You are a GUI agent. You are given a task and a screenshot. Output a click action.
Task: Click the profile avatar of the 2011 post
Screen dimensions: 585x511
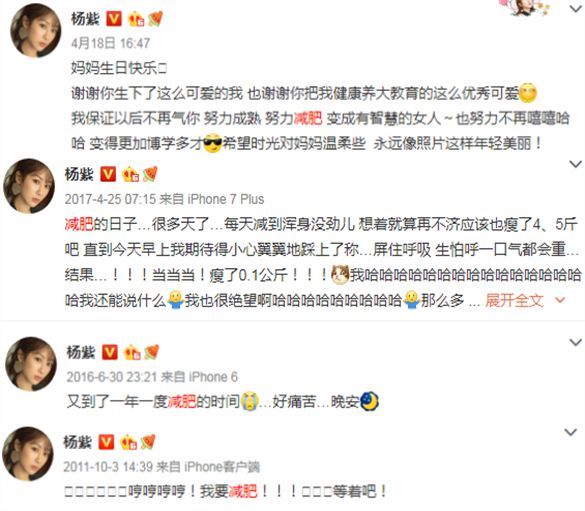pyautogui.click(x=28, y=454)
